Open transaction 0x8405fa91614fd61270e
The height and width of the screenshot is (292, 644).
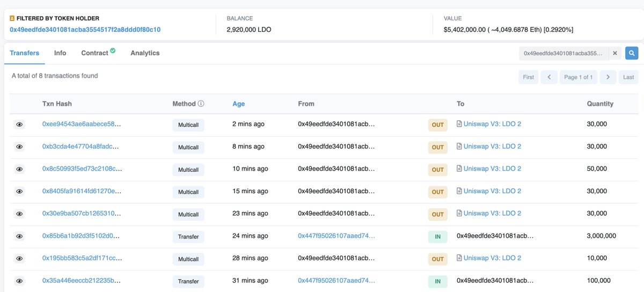82,191
